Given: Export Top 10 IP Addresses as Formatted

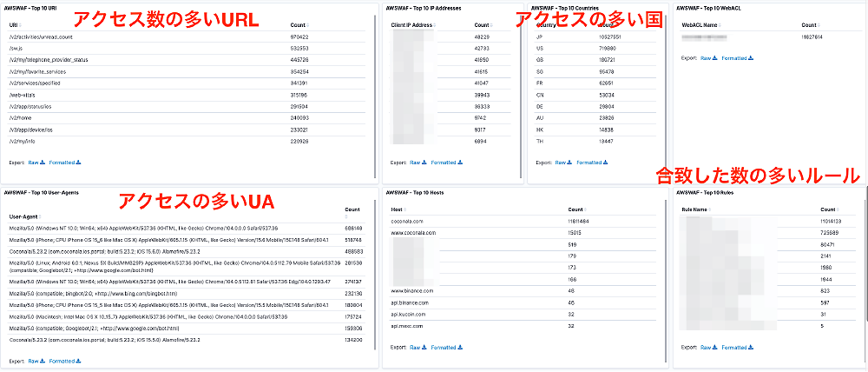Looking at the screenshot, I should pyautogui.click(x=447, y=163).
